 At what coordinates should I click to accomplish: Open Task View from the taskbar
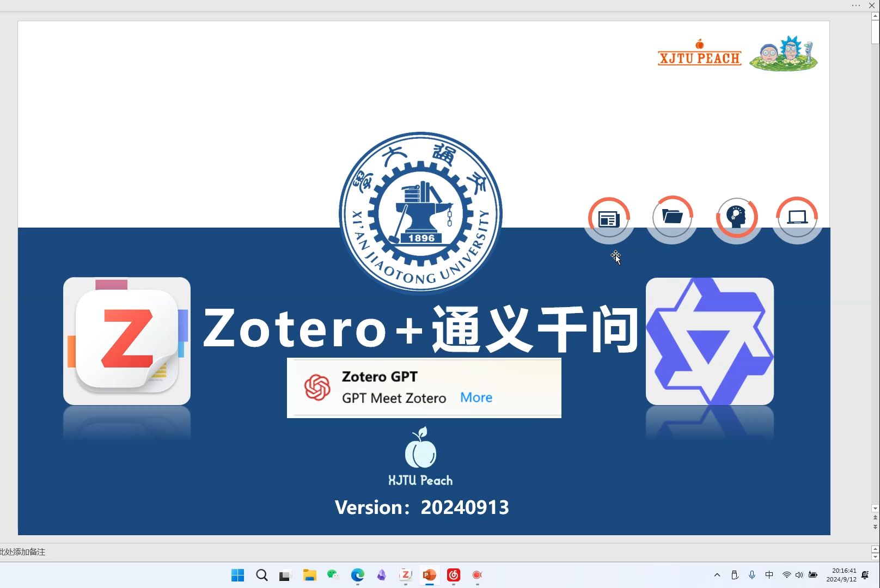click(x=285, y=575)
